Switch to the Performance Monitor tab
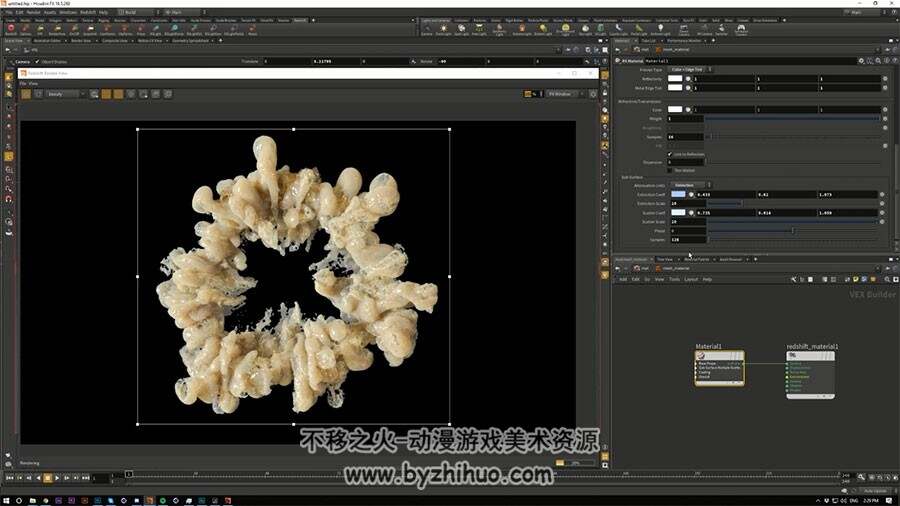 point(684,41)
